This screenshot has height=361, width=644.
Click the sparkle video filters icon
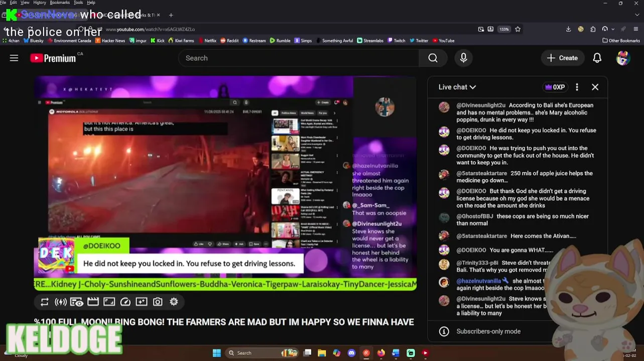click(x=142, y=302)
